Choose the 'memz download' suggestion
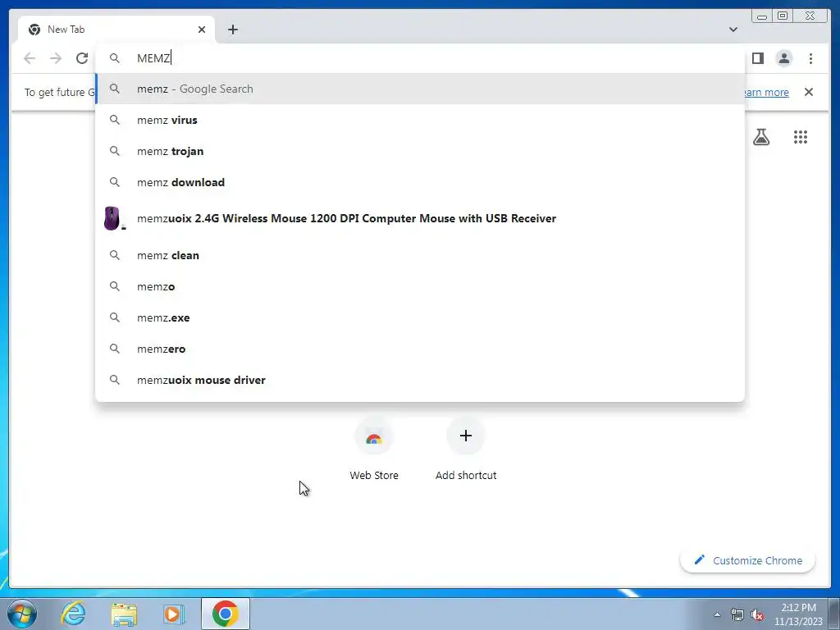Viewport: 840px width, 630px height. (x=420, y=182)
